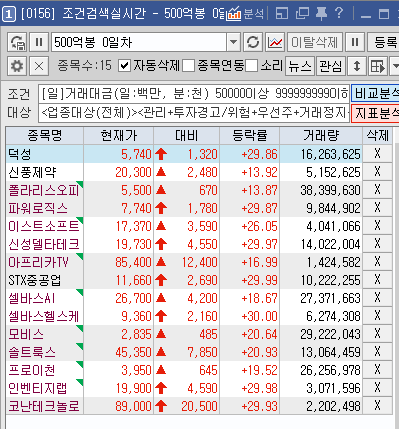This screenshot has height=429, width=399.
Task: Open help with the question mark icon
Action: [339, 13]
